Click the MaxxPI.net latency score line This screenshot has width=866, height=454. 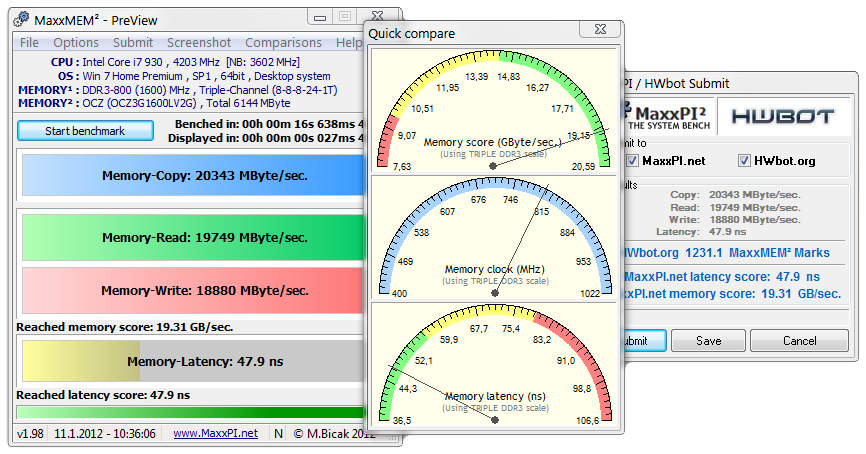pyautogui.click(x=722, y=277)
